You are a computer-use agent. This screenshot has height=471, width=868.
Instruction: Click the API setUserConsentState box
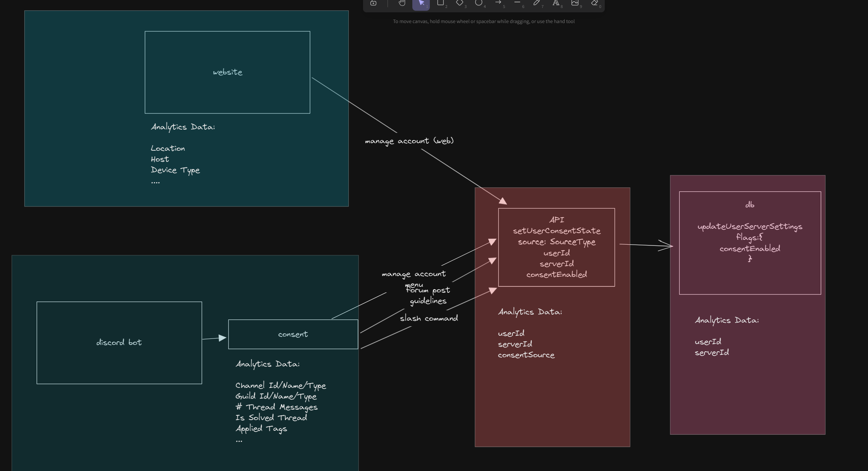(556, 247)
